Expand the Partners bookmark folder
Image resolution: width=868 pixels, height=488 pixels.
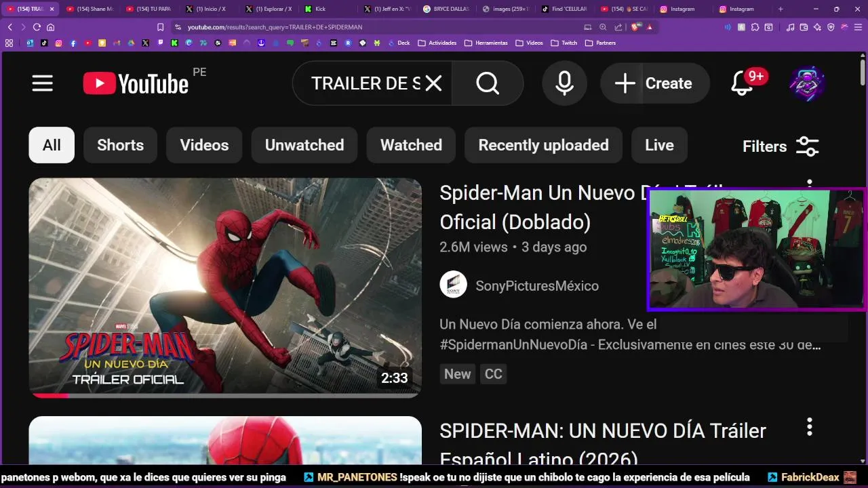coord(601,43)
